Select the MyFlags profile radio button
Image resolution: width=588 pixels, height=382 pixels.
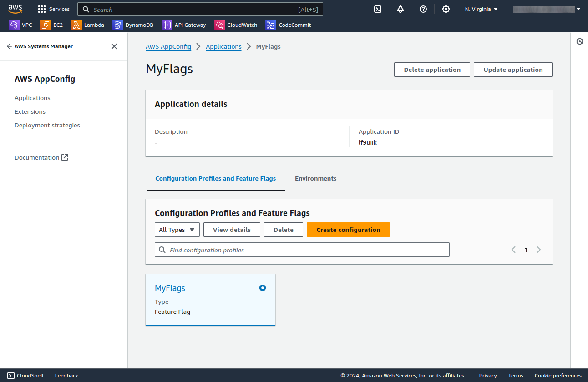pyautogui.click(x=262, y=288)
